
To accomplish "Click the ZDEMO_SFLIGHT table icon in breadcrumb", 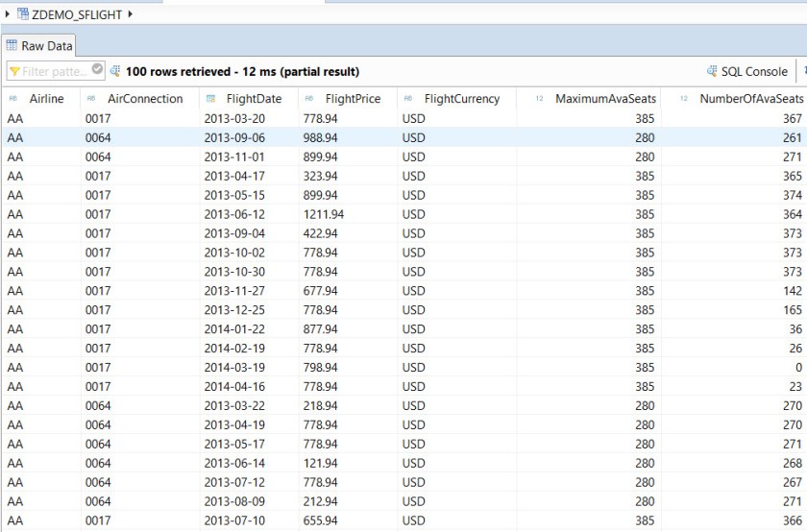I will click(x=23, y=13).
